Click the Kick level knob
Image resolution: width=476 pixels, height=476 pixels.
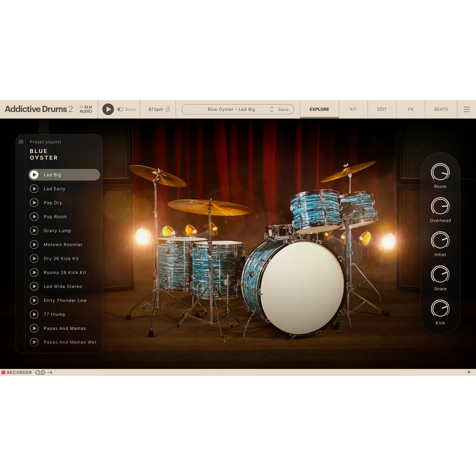[440, 309]
